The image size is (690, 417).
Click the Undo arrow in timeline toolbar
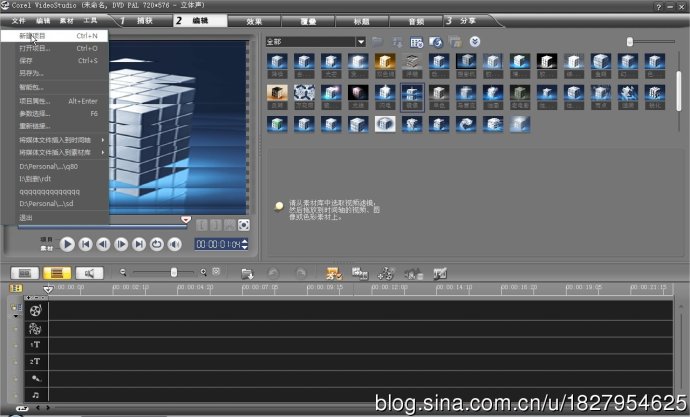click(273, 274)
